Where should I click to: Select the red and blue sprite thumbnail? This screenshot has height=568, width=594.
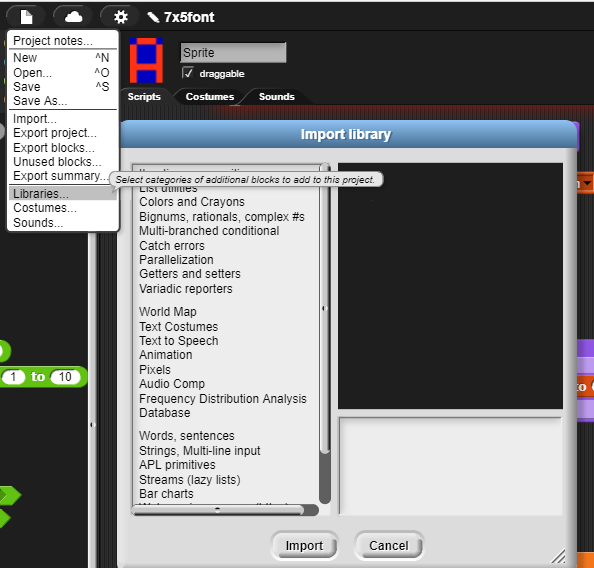tap(146, 60)
